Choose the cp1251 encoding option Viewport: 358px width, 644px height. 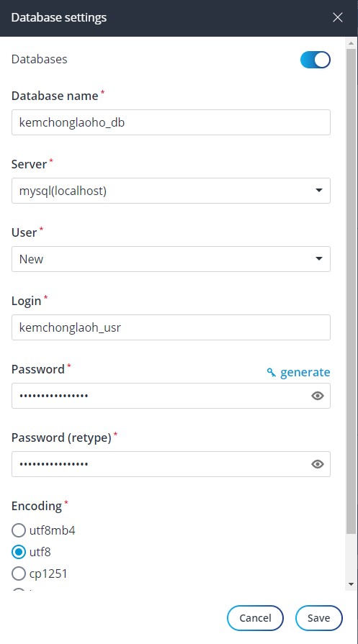tap(19, 573)
